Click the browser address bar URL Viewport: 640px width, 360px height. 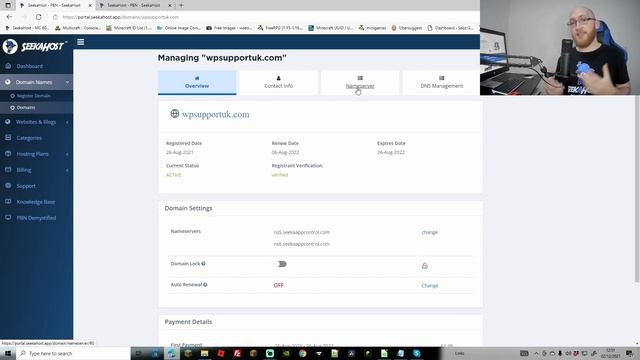(x=121, y=17)
